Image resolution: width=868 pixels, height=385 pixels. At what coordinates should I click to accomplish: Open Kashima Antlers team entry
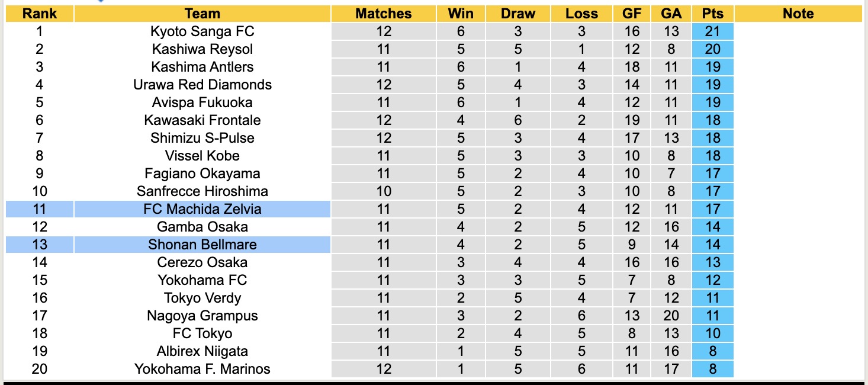202,67
